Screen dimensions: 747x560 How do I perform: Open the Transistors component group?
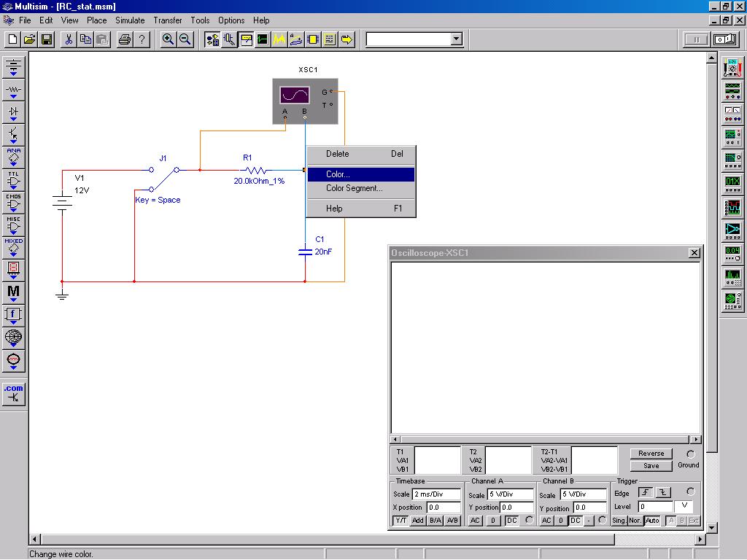pyautogui.click(x=13, y=135)
